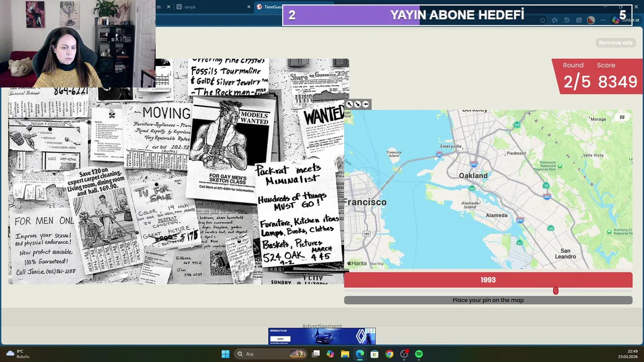Click the browser share icon
This screenshot has width=644, height=362.
(579, 20)
